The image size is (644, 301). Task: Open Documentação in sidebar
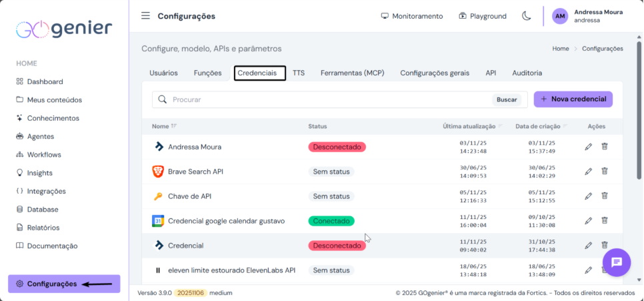47,246
